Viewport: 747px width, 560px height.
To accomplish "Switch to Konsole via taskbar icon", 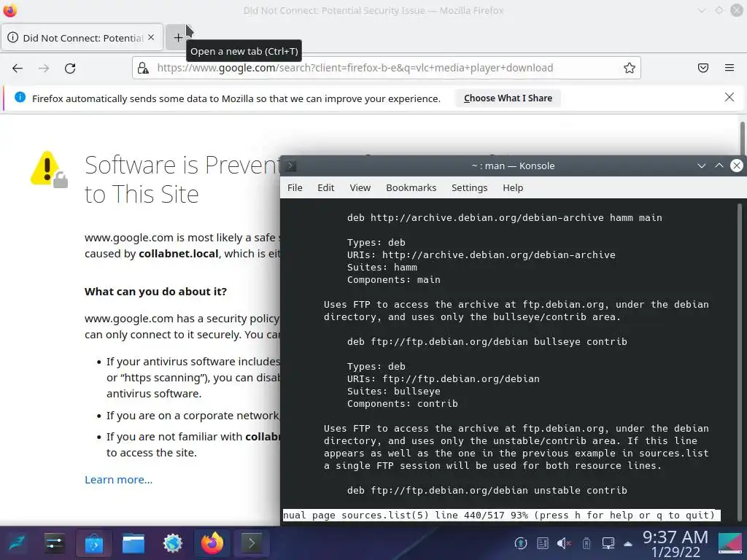I will [x=251, y=542].
